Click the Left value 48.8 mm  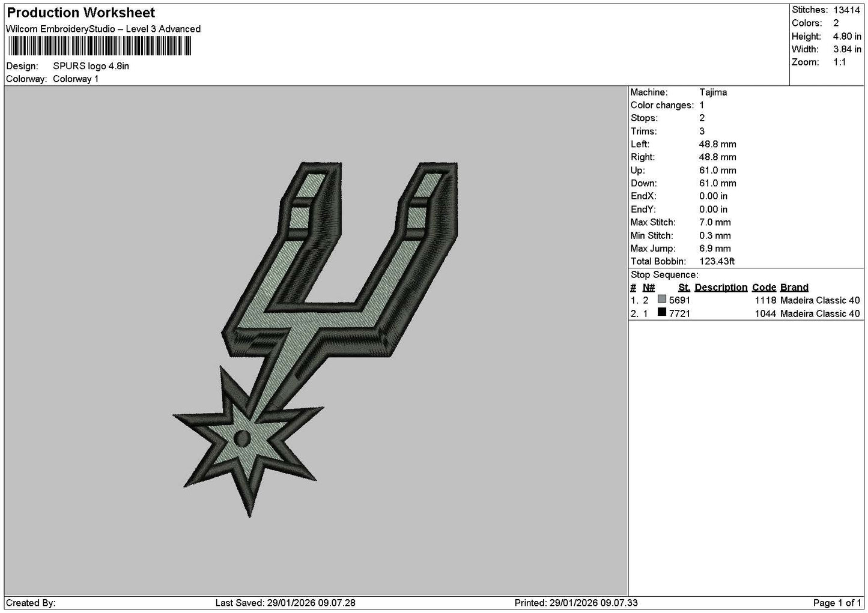click(x=718, y=144)
